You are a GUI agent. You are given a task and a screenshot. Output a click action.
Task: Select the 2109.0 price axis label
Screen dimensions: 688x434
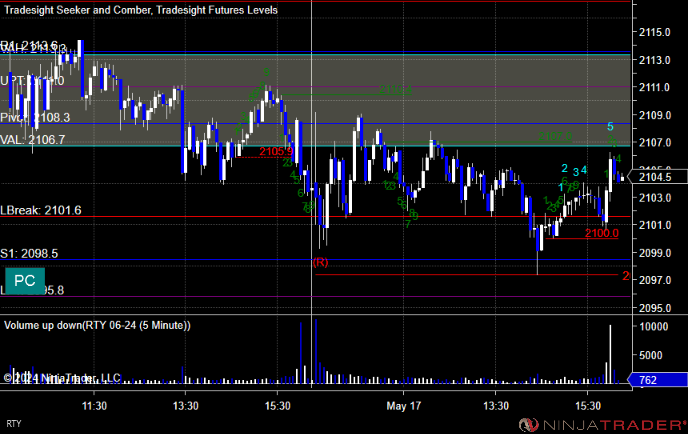point(655,115)
